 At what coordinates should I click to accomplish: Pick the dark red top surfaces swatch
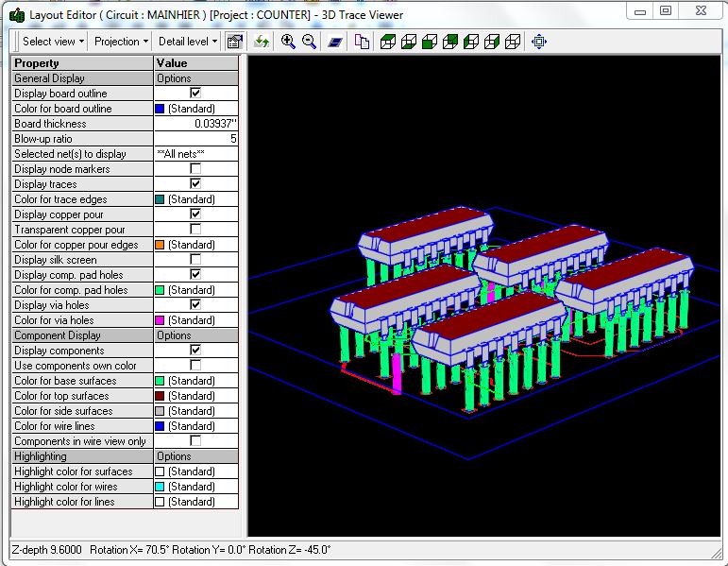160,396
